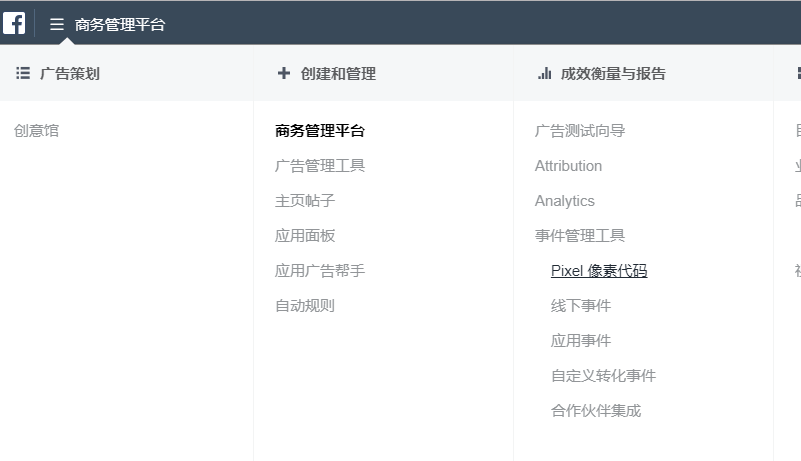Select the 创建和管理 column header
The height and width of the screenshot is (461, 801).
point(338,74)
